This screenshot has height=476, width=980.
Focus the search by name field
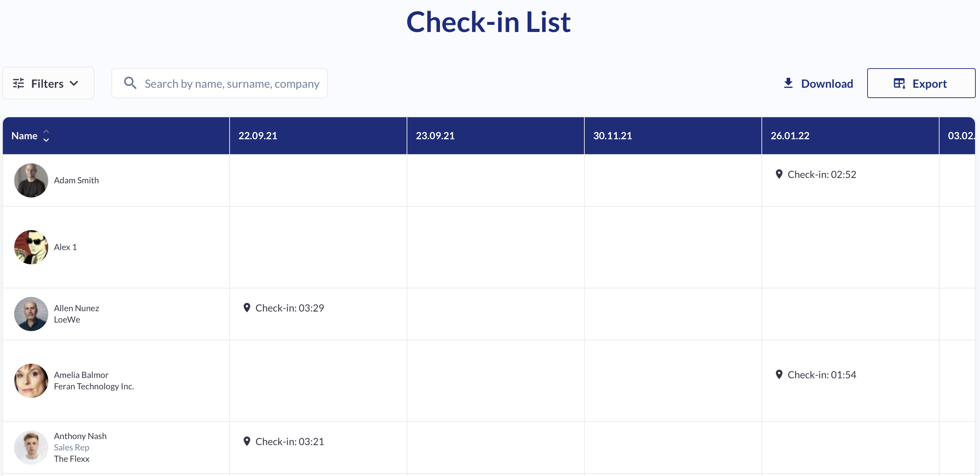232,84
